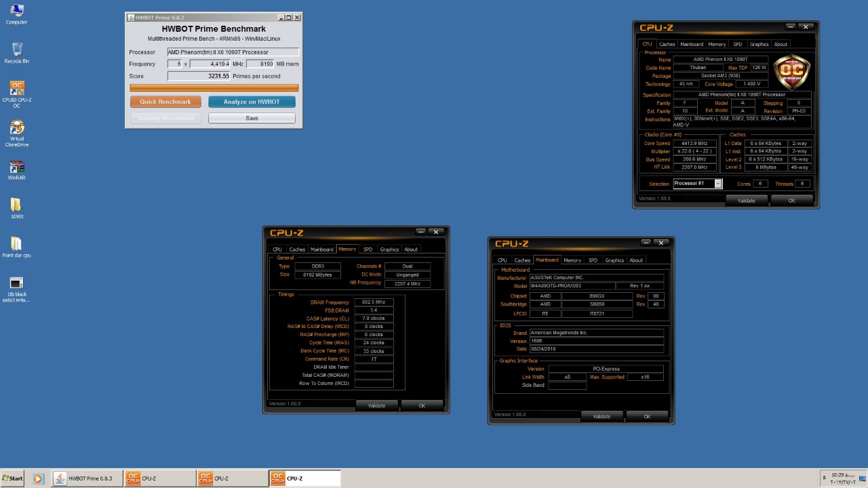Switch to About tab in Memory window
This screenshot has height=488, width=868.
pyautogui.click(x=411, y=249)
